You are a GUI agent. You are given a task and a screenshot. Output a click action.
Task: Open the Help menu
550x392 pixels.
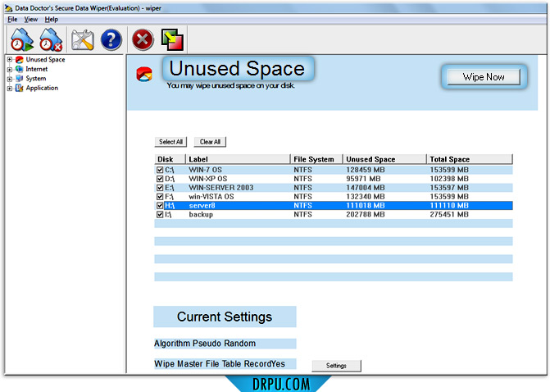[51, 20]
